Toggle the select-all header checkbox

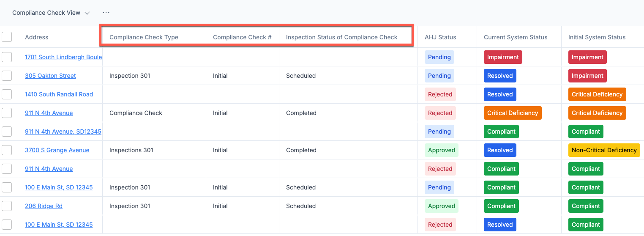click(7, 37)
